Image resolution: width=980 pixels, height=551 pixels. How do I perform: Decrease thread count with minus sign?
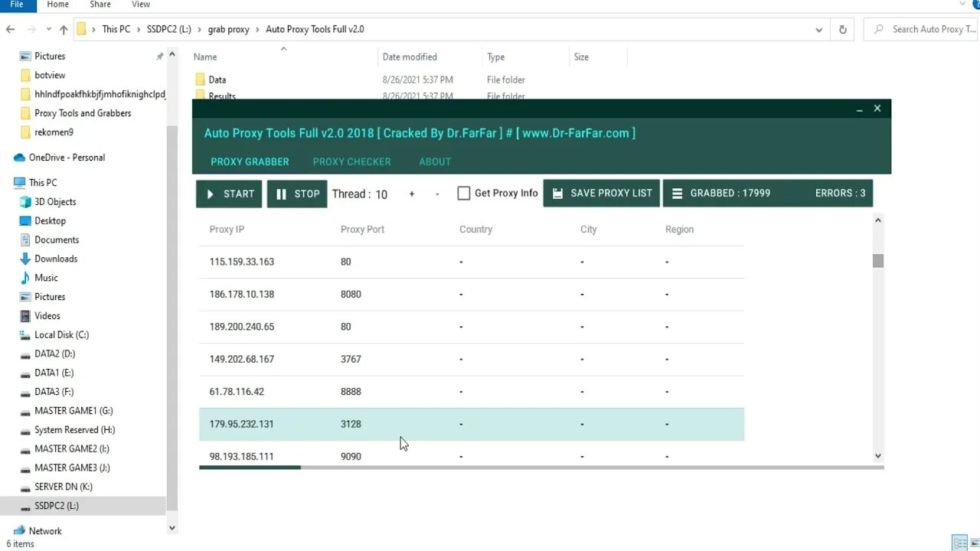point(437,194)
